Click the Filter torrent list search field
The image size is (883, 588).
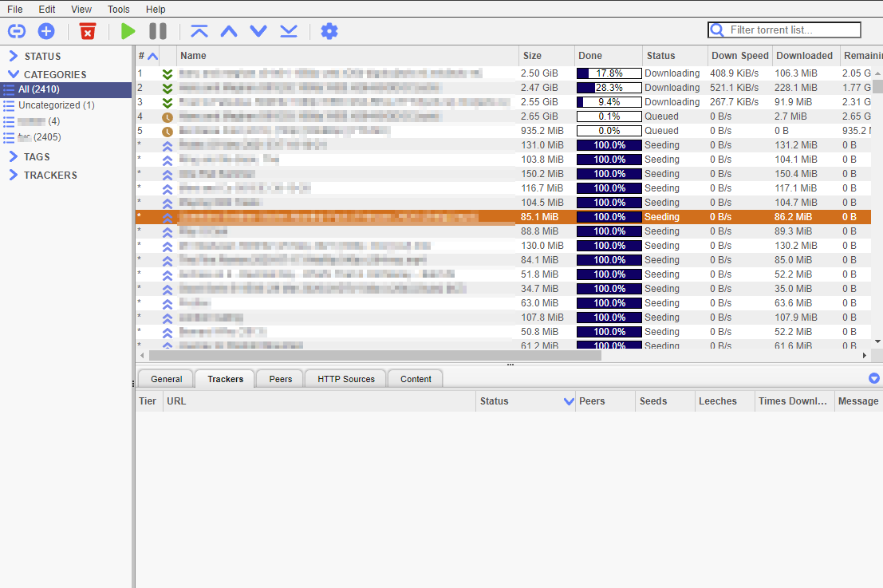[784, 30]
